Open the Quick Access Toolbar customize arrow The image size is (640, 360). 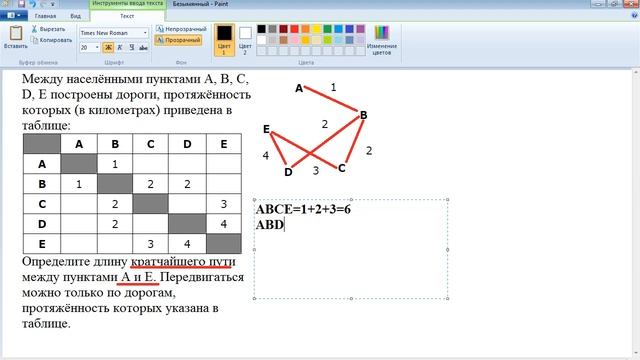53,4
